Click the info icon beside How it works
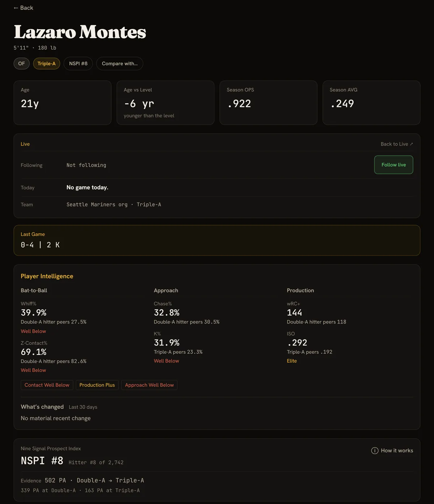434x504 pixels. [x=375, y=451]
